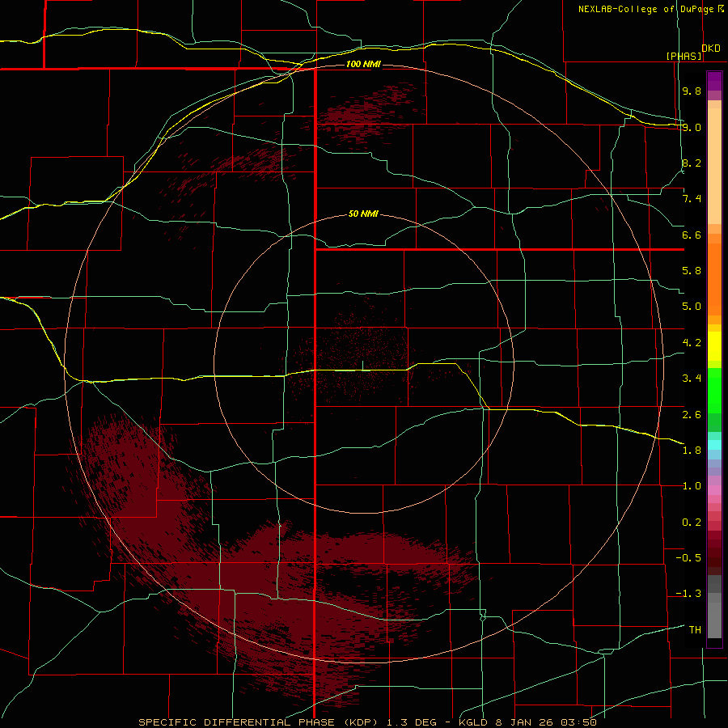The height and width of the screenshot is (728, 728).
Task: Click the SPECIFIC DIFFERENTIAL PHASE title text
Action: pos(236,722)
